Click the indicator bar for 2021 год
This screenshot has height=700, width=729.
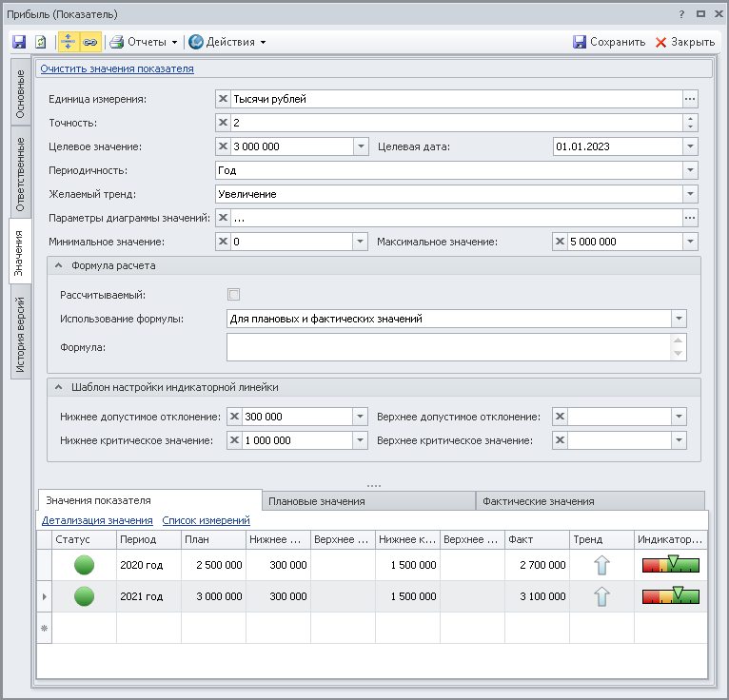point(670,596)
